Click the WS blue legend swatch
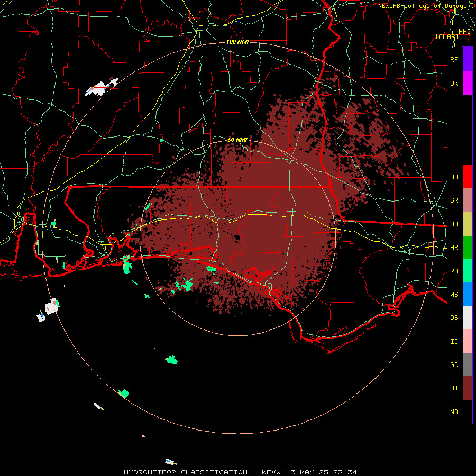Viewport: 476px width, 476px height. 467,294
